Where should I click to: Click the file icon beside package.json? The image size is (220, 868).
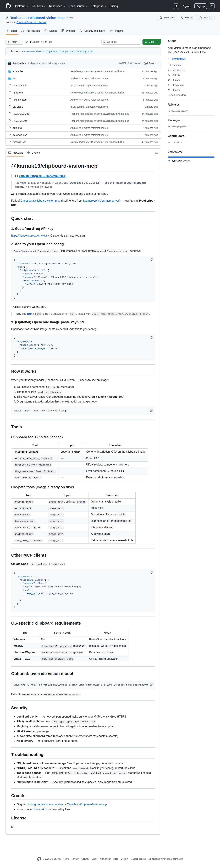(10, 135)
